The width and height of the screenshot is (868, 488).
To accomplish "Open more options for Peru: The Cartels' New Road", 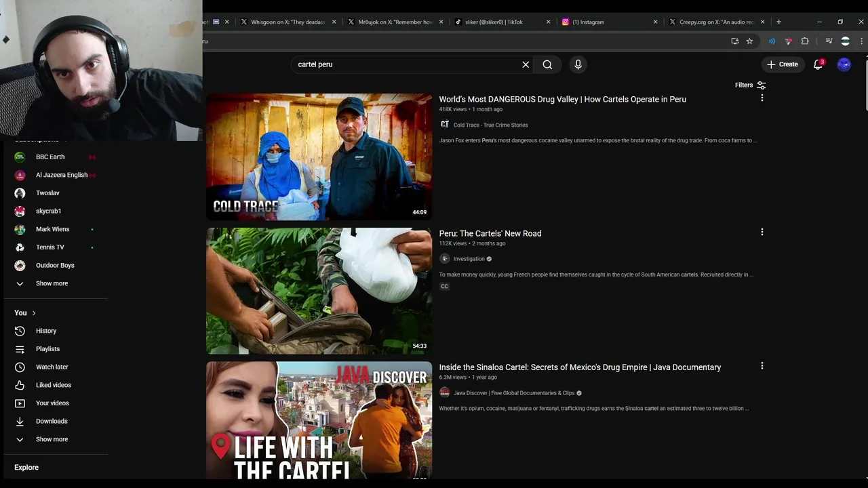I will tap(762, 232).
